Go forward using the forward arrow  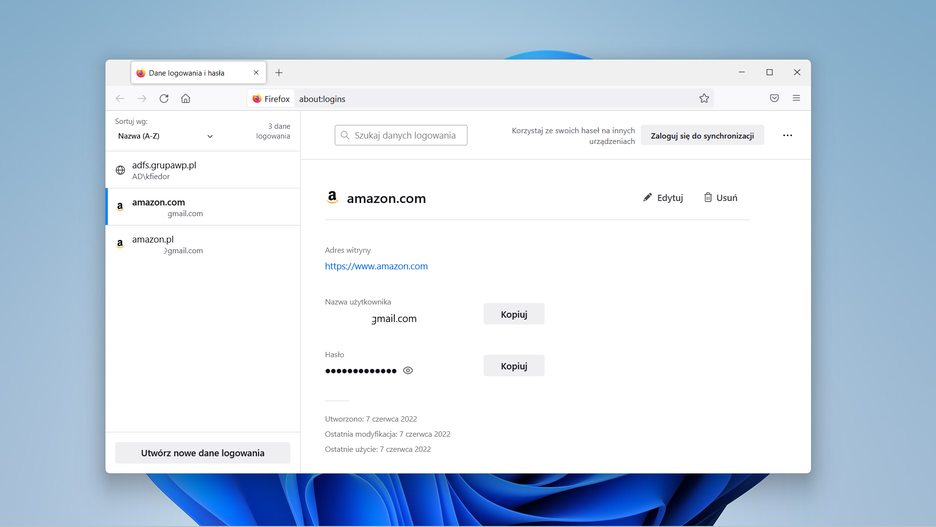point(141,98)
